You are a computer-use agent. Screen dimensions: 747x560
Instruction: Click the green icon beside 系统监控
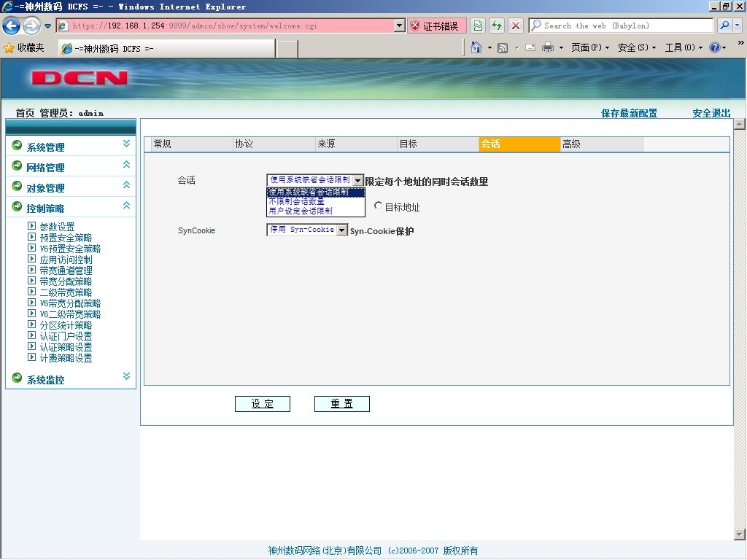(17, 378)
